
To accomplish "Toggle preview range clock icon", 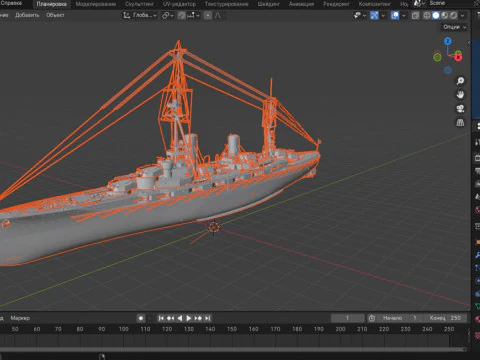I will tap(372, 318).
